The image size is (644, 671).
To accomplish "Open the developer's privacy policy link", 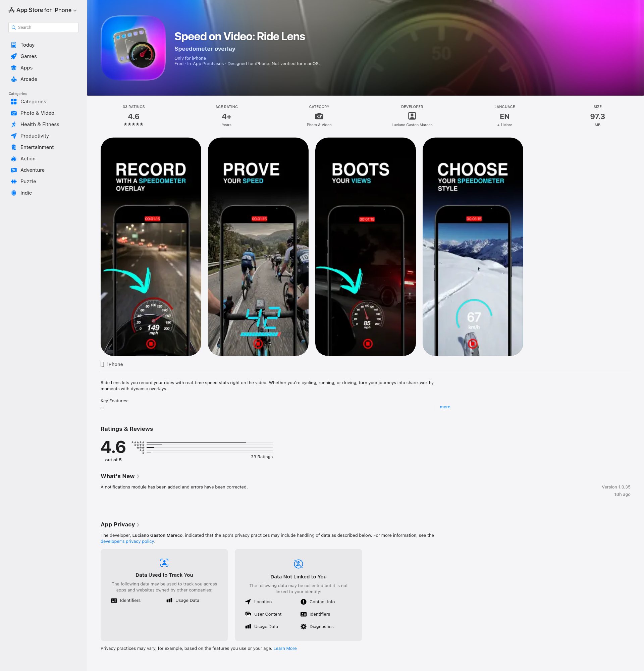I will [127, 541].
